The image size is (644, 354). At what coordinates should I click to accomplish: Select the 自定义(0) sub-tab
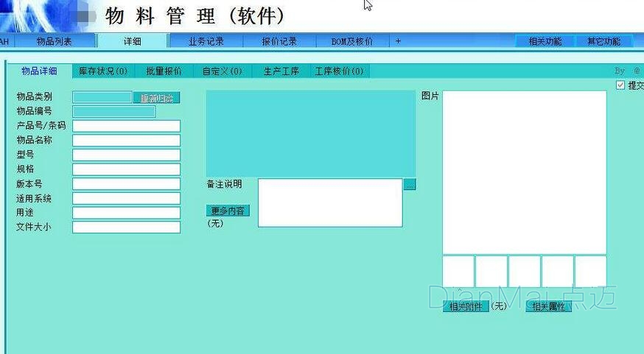[223, 71]
